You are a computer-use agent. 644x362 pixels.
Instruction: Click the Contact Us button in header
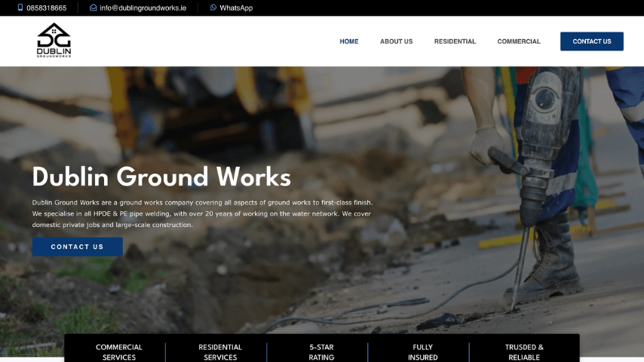[x=591, y=41]
